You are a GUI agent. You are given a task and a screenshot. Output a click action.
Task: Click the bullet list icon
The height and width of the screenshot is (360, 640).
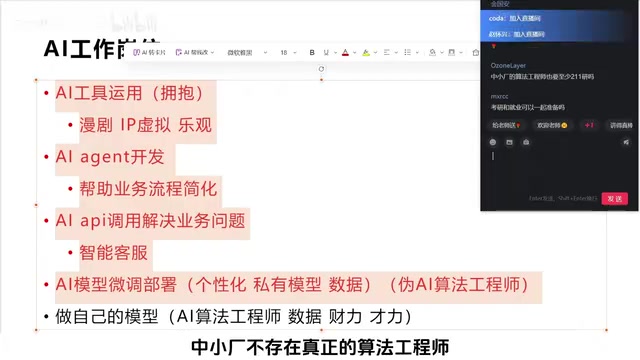click(x=407, y=53)
